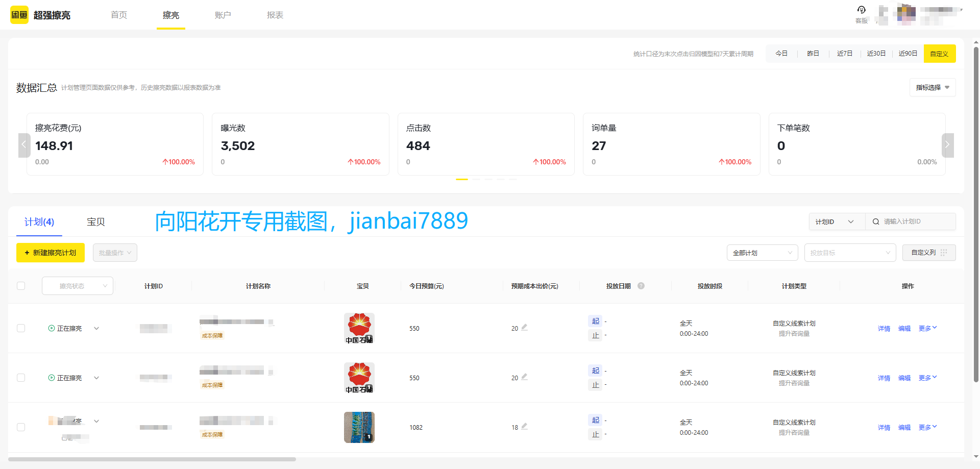Open the 全部计划 dropdown
Image resolution: width=980 pixels, height=469 pixels.
click(x=762, y=253)
